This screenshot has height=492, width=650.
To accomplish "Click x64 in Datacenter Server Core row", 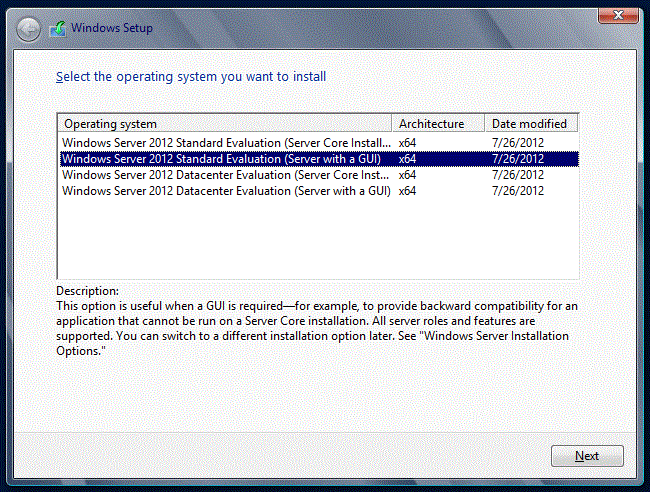I will (x=407, y=175).
